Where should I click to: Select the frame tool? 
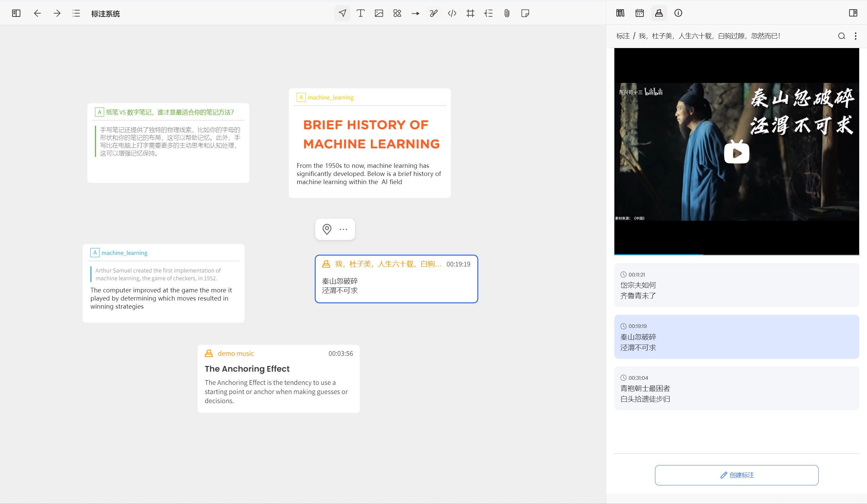point(470,14)
